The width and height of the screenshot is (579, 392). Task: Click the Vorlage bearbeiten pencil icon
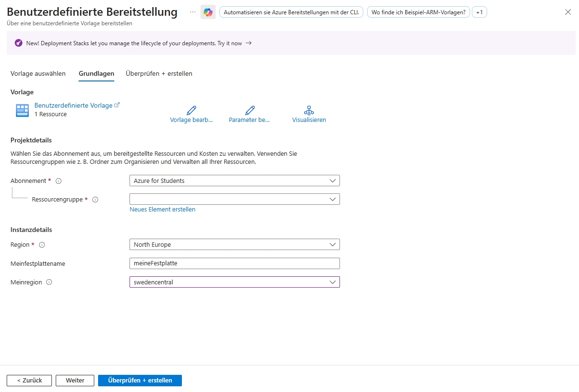coord(191,111)
